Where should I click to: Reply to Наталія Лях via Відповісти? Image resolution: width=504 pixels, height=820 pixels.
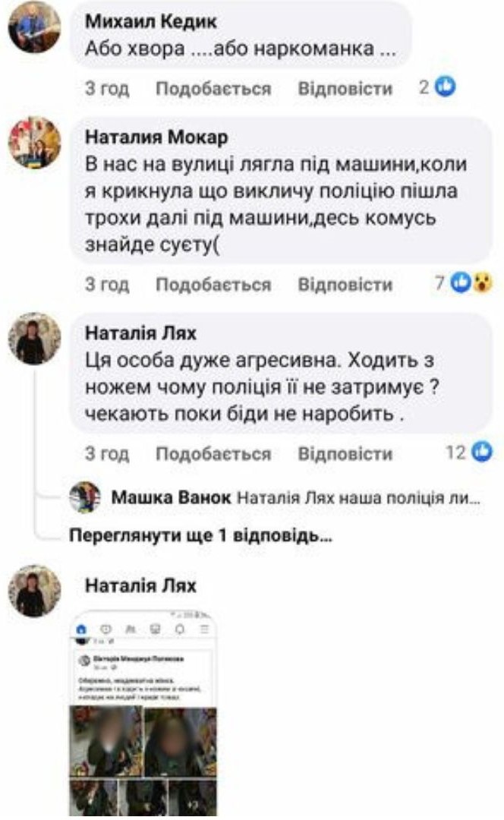coord(345,453)
